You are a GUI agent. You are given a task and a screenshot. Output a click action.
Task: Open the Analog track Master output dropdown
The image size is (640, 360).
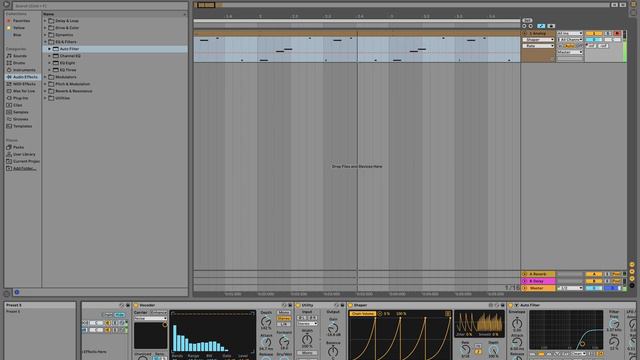point(570,52)
